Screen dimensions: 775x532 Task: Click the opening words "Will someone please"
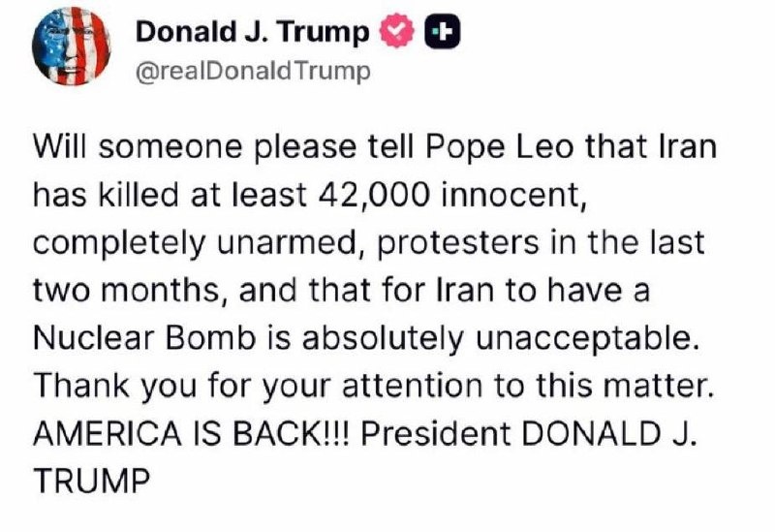(194, 148)
